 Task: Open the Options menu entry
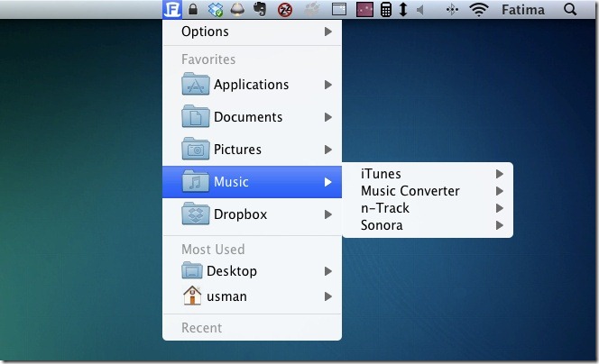(x=252, y=32)
